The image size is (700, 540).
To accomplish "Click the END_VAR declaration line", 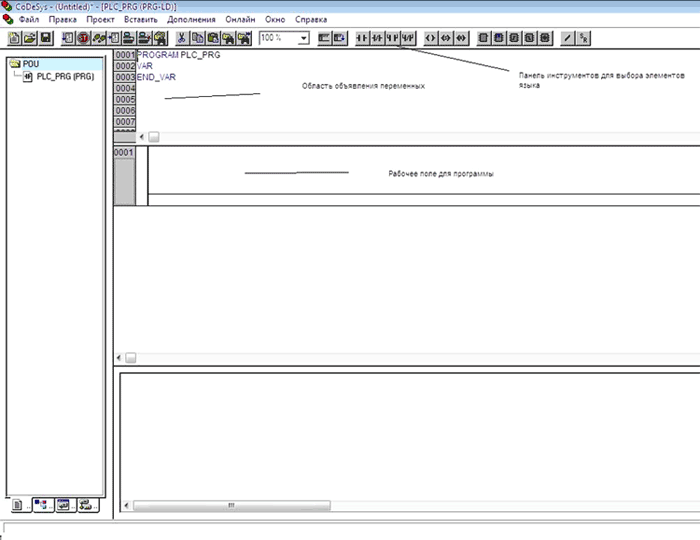I will coord(156,77).
